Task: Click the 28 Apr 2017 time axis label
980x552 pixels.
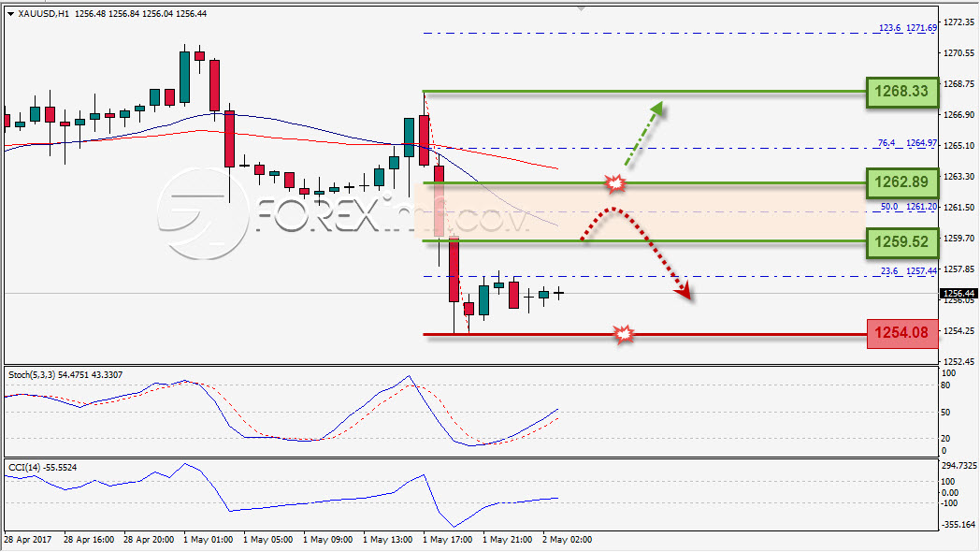Action: pos(28,540)
